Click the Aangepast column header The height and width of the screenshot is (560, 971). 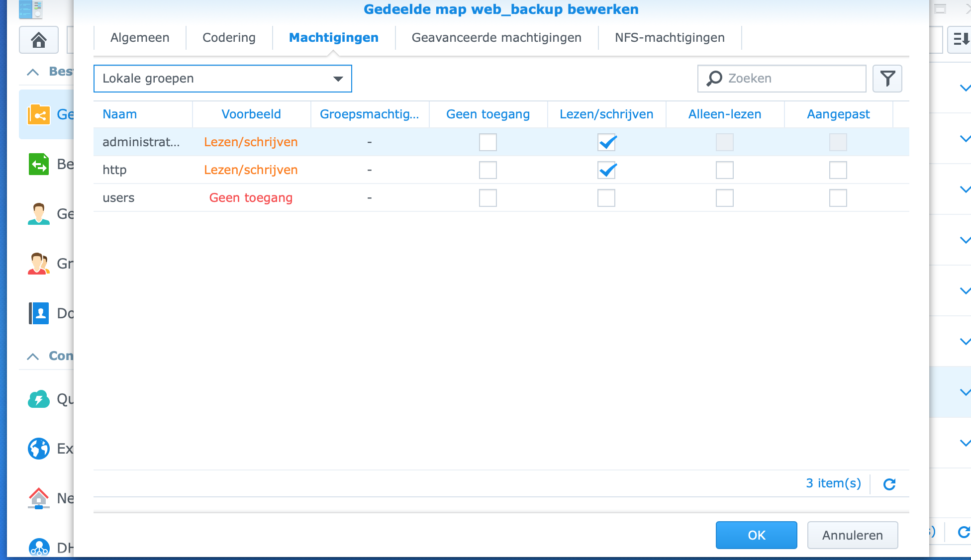pos(838,114)
